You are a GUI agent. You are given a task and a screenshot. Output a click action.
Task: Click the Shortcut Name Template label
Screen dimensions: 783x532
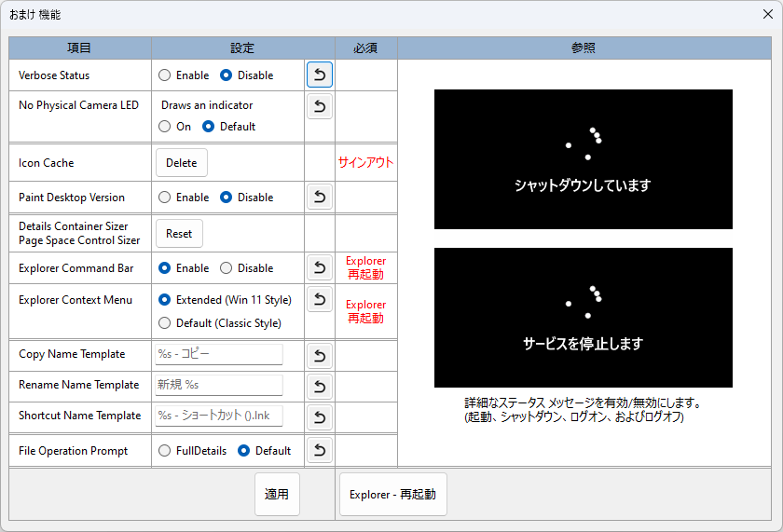point(80,416)
